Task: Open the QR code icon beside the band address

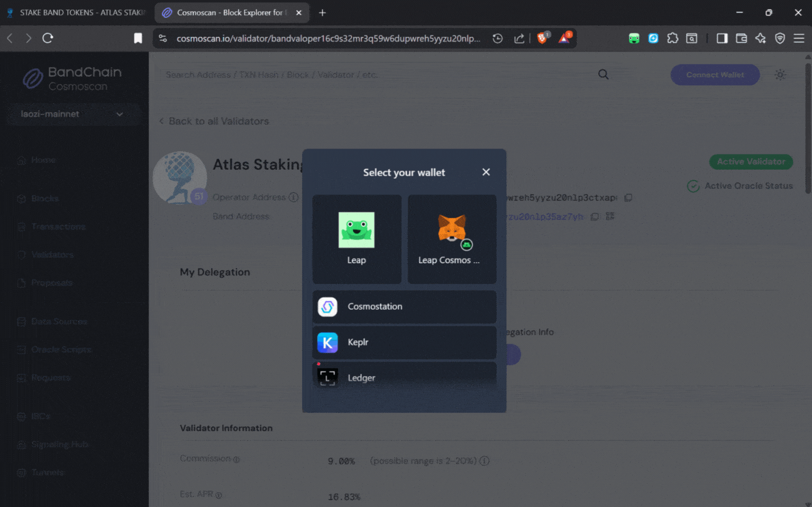Action: 609,216
